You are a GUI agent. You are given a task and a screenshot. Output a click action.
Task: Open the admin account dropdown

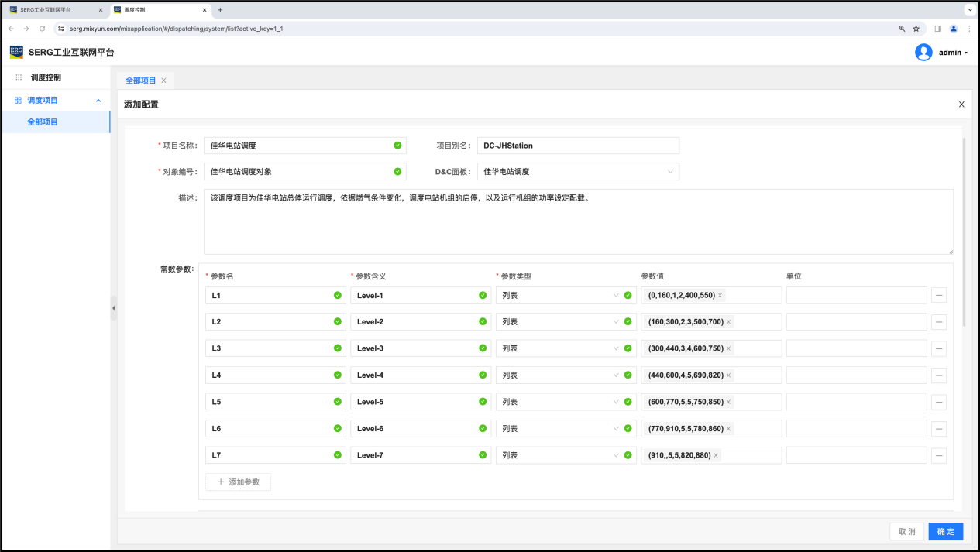953,53
